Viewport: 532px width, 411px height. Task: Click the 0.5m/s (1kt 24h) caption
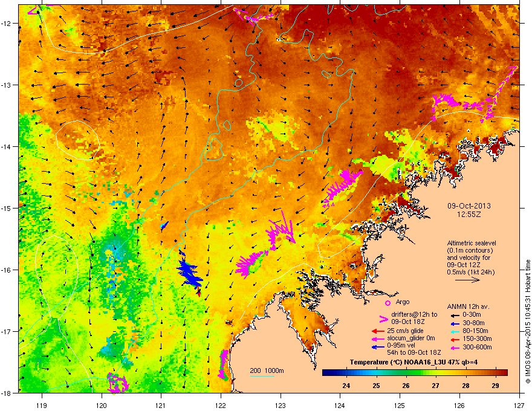point(471,272)
